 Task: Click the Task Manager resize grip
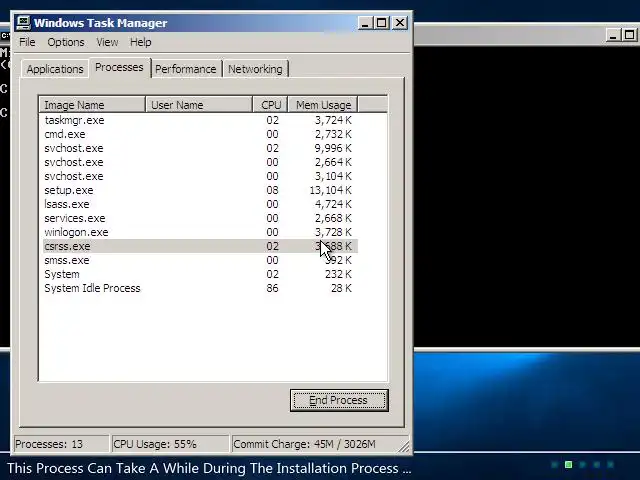pyautogui.click(x=404, y=447)
